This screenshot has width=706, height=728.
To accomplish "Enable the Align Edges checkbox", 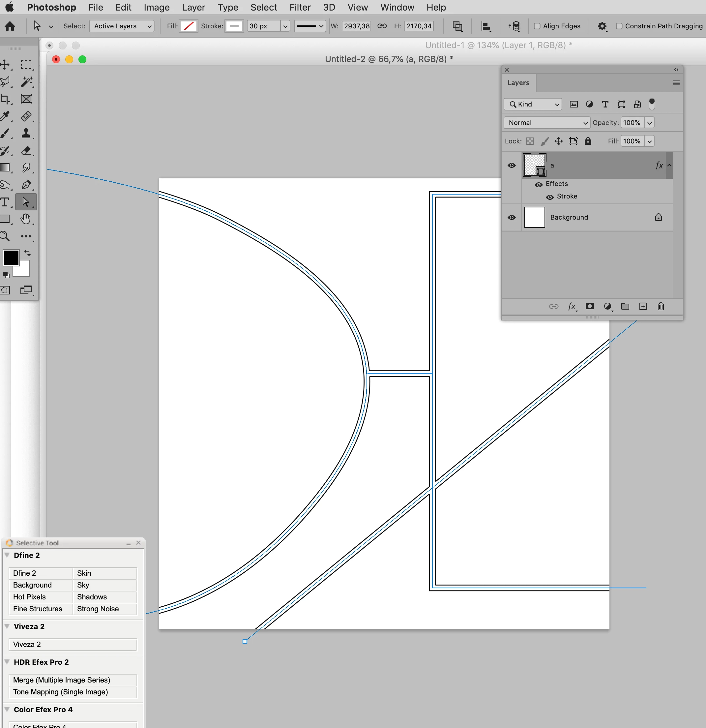I will [537, 26].
